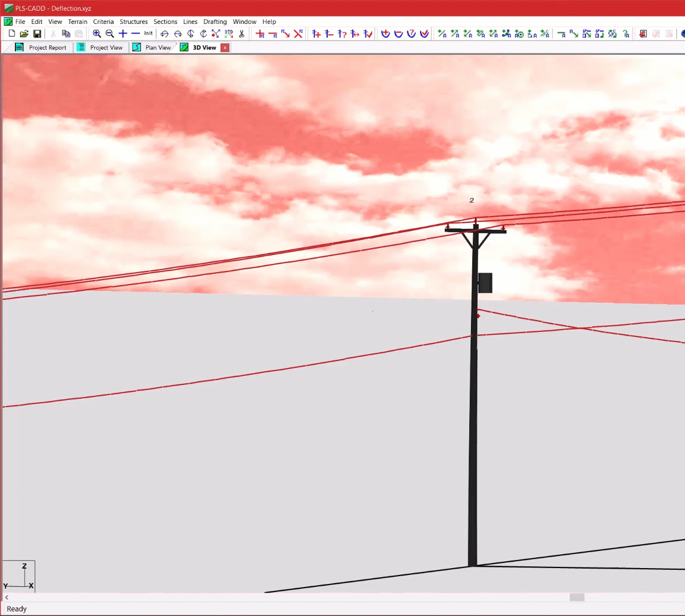
Task: Select the Zoom In tool
Action: point(97,34)
